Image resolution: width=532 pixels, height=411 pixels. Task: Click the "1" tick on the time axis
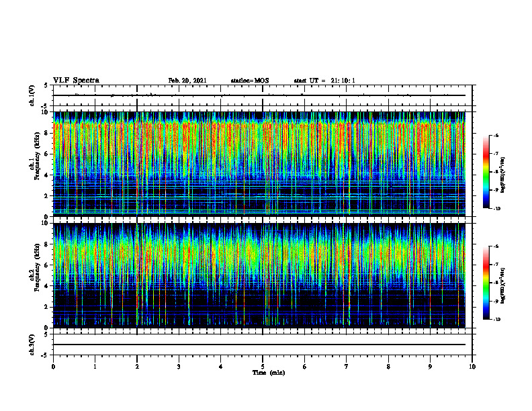tap(95, 367)
